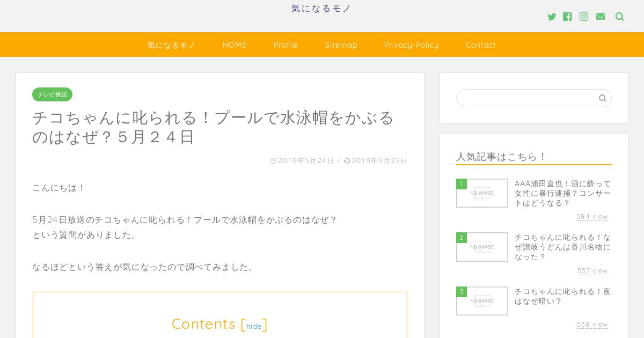Open the Profile menu item

[x=286, y=45]
